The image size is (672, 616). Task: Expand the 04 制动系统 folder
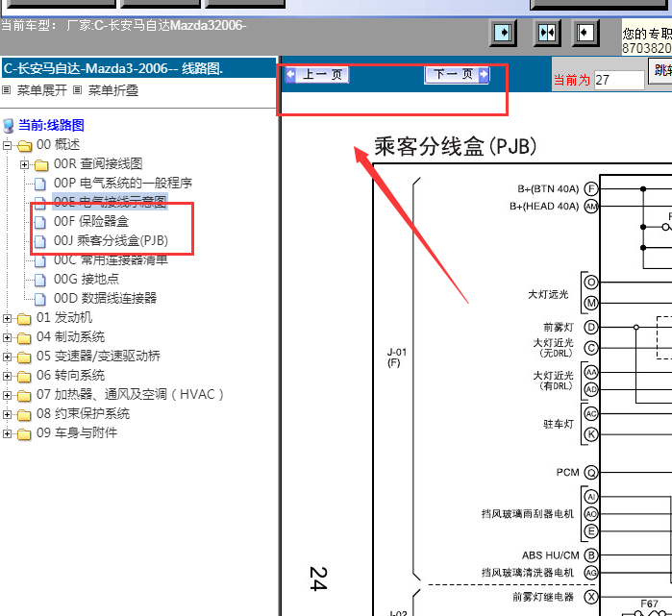[7, 337]
